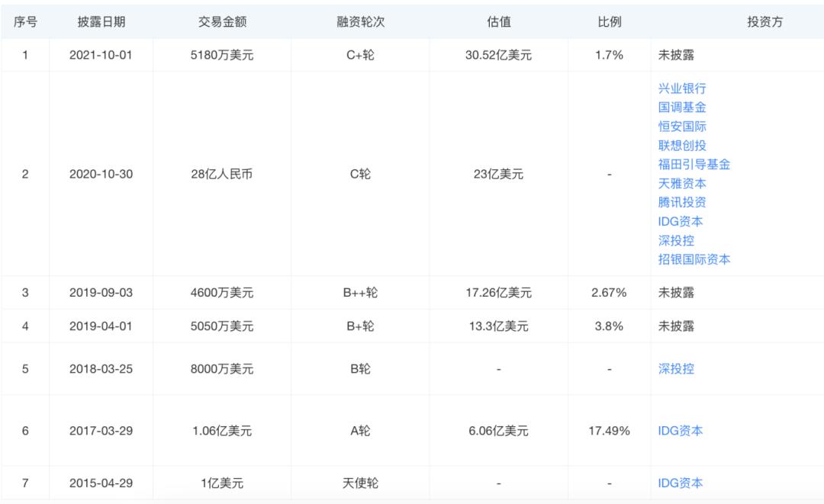Viewport: 824px width, 504px height.
Task: Open IDG资本 in the A轮 row
Action: 681,431
